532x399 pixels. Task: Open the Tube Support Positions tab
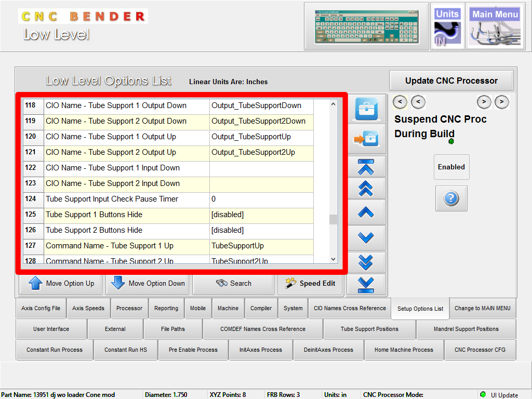(x=369, y=329)
